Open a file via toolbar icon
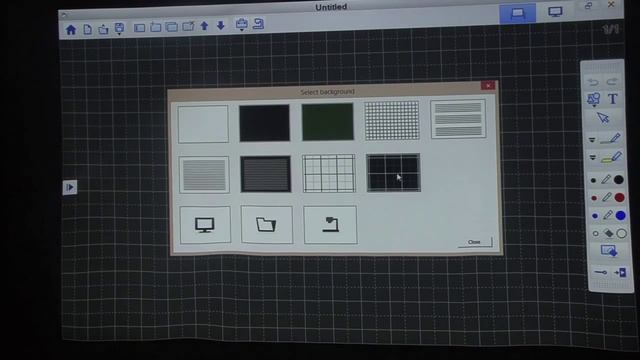640x360 pixels. [x=103, y=29]
